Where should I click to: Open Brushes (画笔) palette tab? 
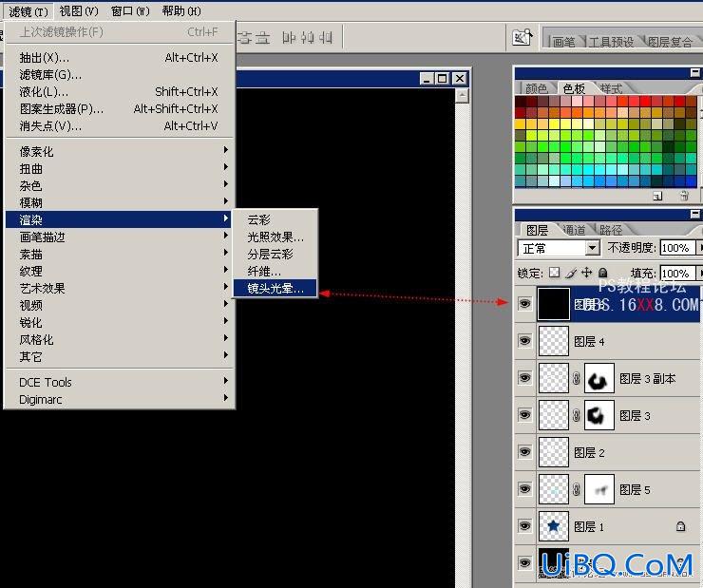563,42
